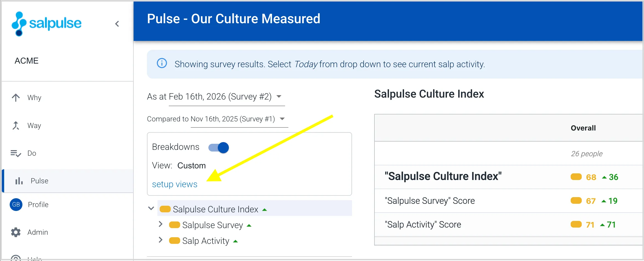Click the Why arrow icon
Screen dimensions: 644x261
pyautogui.click(x=16, y=98)
